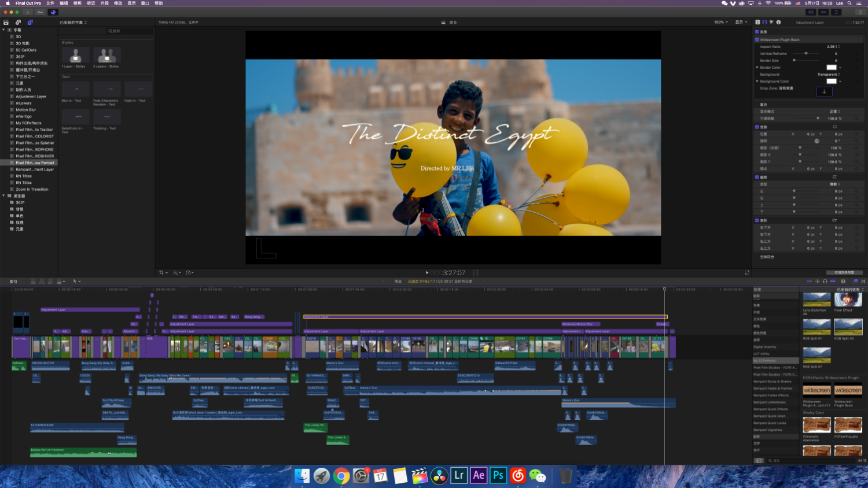868x488 pixels.
Task: Open the import media arrow button
Action: [x=28, y=12]
